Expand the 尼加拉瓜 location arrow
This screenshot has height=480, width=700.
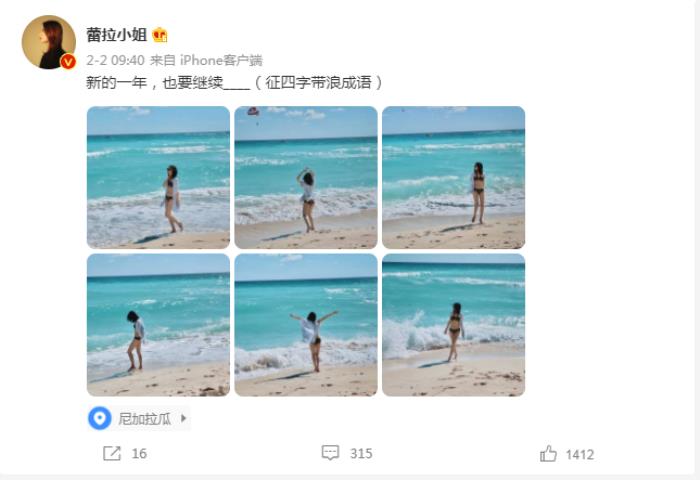point(183,418)
